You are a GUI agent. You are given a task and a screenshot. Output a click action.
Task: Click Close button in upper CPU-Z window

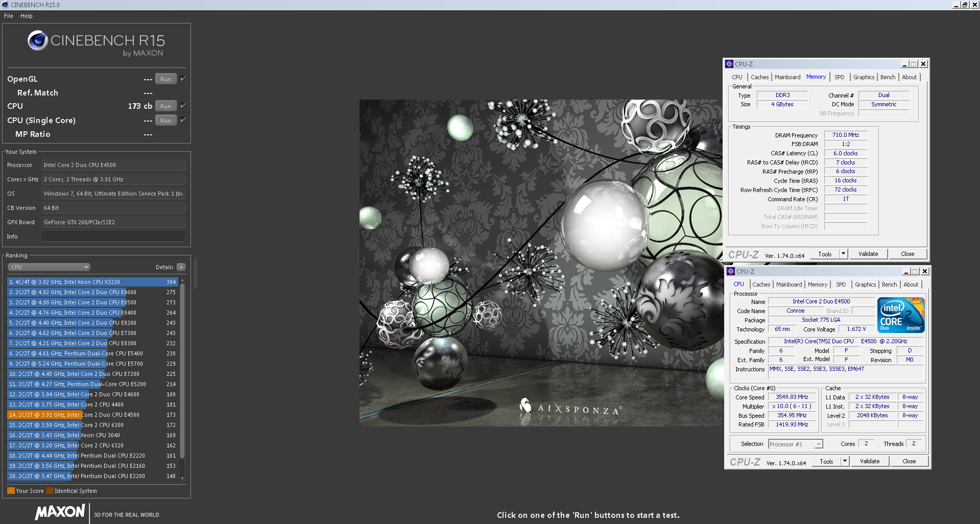pyautogui.click(x=907, y=254)
